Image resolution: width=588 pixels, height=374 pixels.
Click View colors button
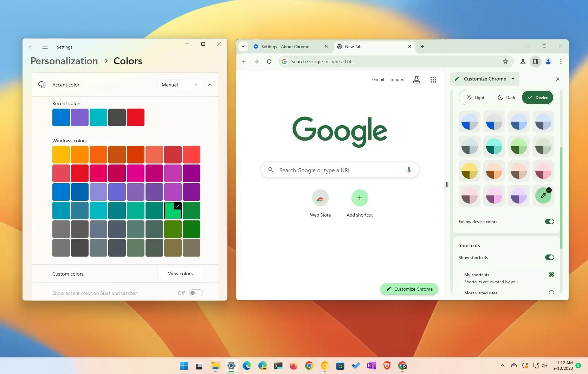[x=180, y=273]
